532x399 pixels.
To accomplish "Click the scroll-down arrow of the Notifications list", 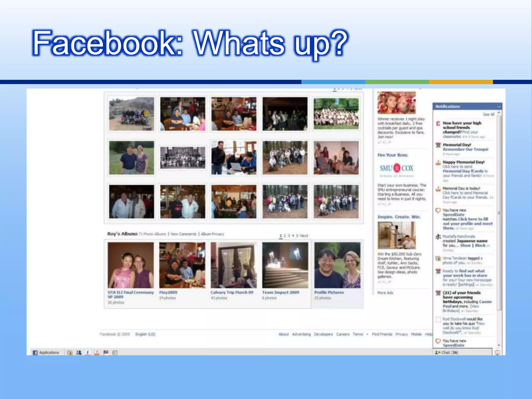I will click(499, 345).
